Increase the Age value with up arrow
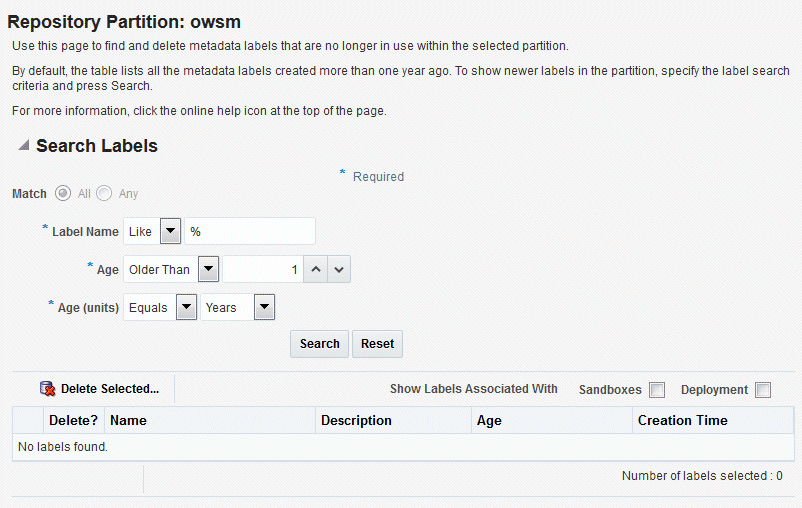Viewport: 802px width, 508px height. [314, 270]
